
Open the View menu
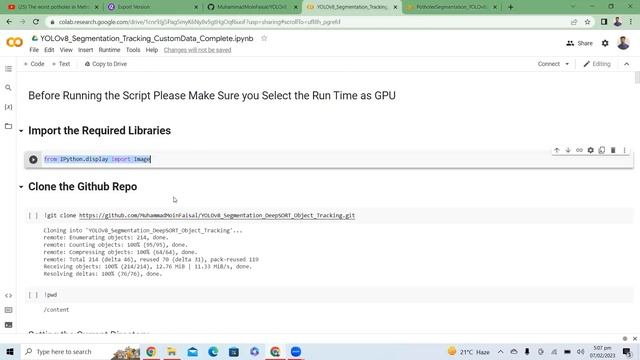point(66,50)
